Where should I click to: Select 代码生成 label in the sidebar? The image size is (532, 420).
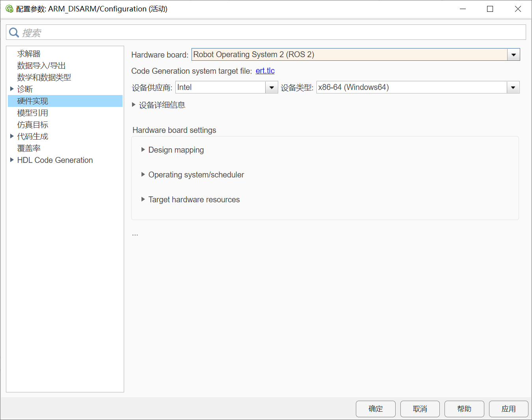point(33,136)
